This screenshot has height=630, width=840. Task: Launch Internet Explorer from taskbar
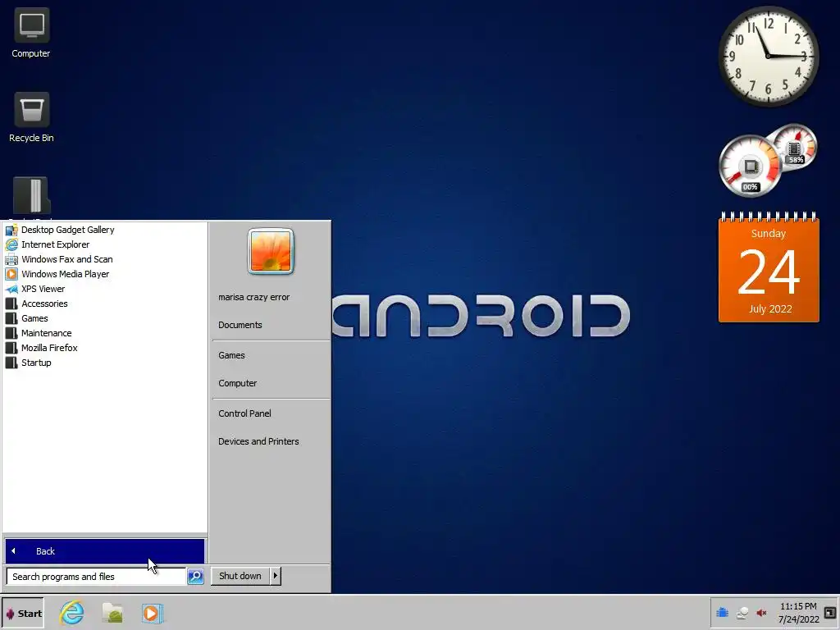point(72,613)
